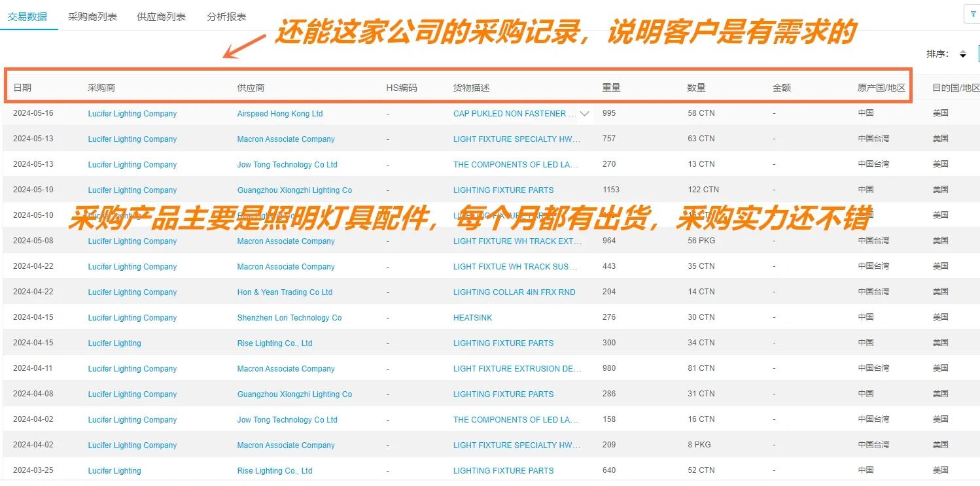Screen dimensions: 980x486
Task: Go to the 分析报表 tab
Action: (x=226, y=17)
